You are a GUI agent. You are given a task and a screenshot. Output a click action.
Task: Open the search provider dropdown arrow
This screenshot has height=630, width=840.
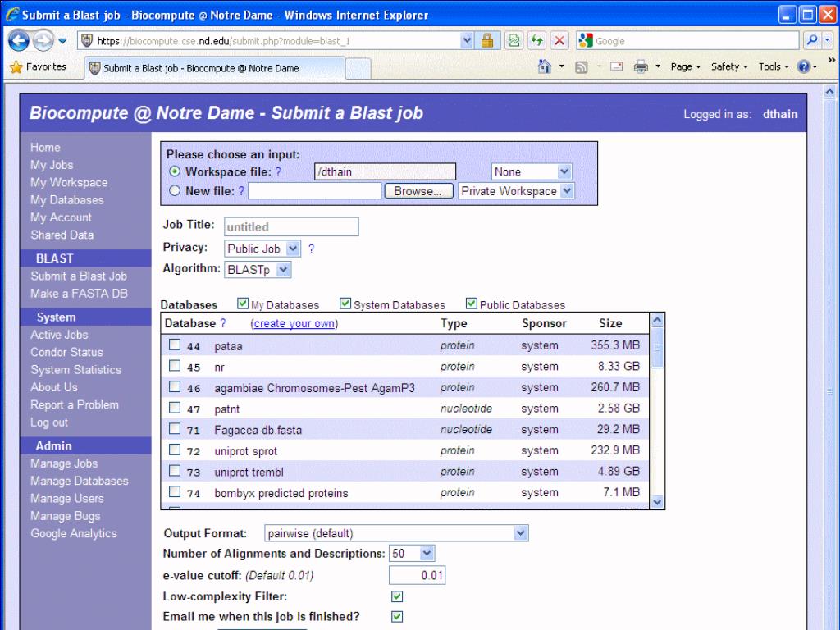pyautogui.click(x=827, y=41)
